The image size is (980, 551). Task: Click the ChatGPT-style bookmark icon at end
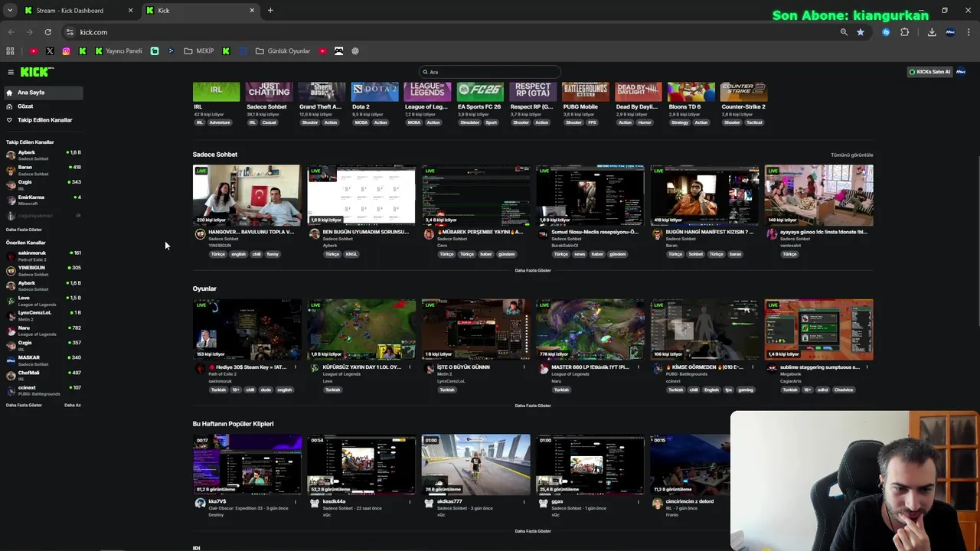tap(355, 51)
